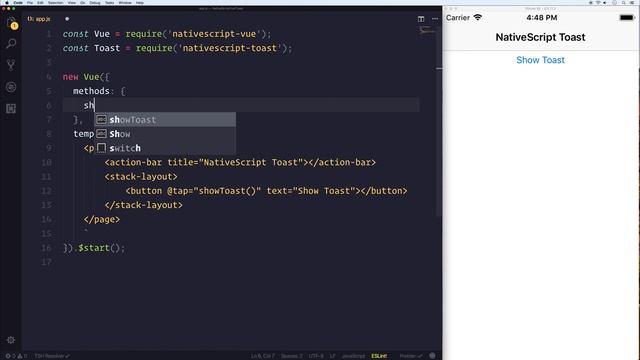The height and width of the screenshot is (360, 640).
Task: Click 'nativescript-toast' string on line 2
Action: click(x=229, y=48)
